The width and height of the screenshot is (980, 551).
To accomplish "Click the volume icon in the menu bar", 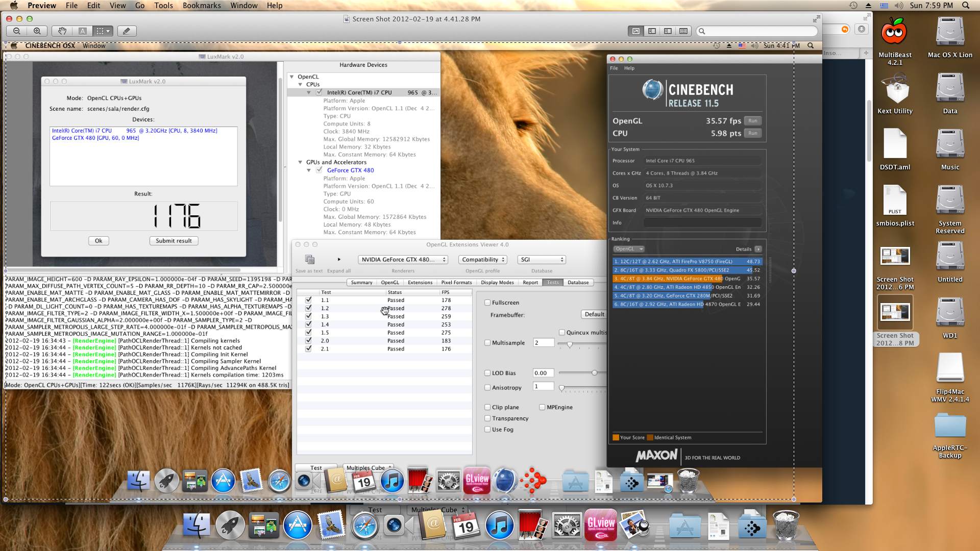I will click(898, 5).
